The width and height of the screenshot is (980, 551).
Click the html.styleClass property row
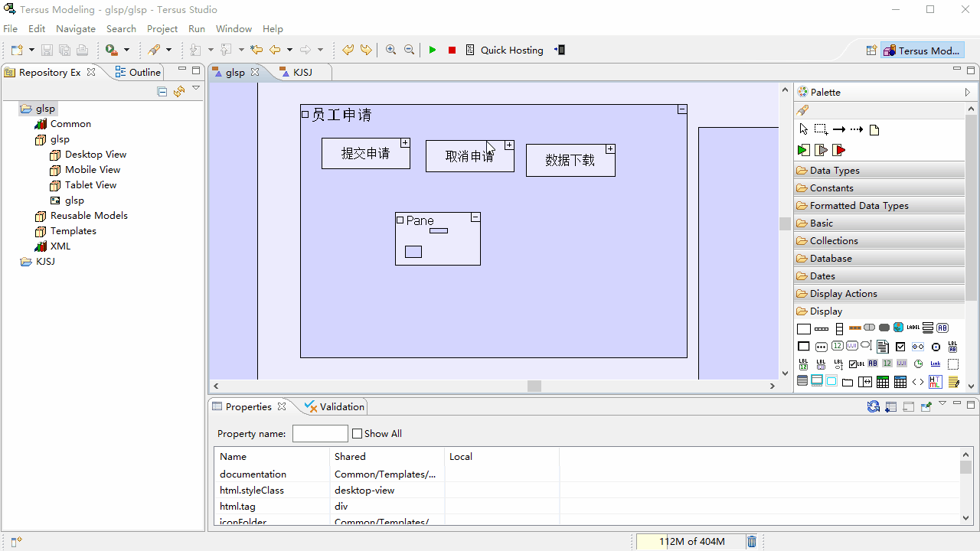(x=586, y=490)
